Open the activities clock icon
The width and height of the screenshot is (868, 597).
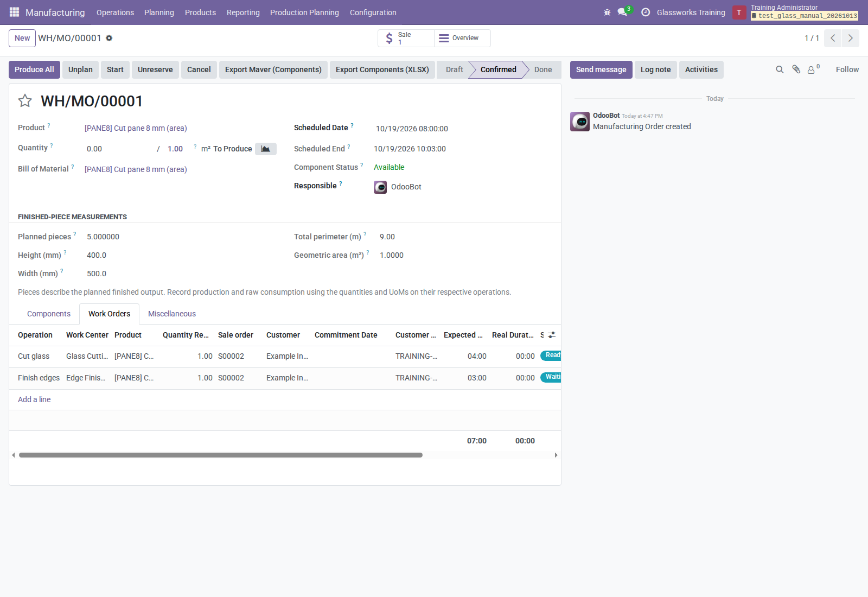(x=646, y=12)
